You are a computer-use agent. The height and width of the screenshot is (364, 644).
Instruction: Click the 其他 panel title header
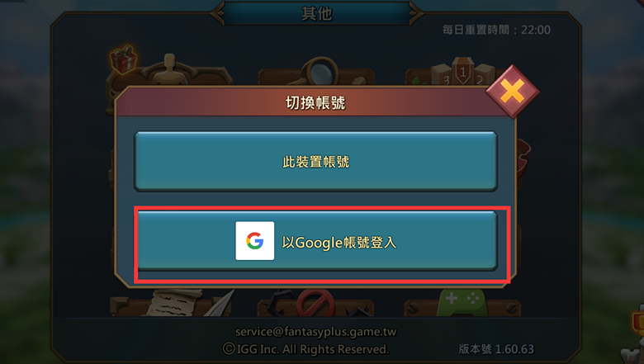pos(317,13)
